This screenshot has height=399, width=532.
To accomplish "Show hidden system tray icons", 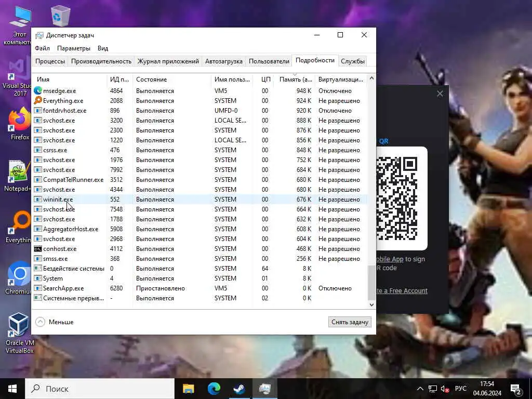I will pyautogui.click(x=420, y=389).
